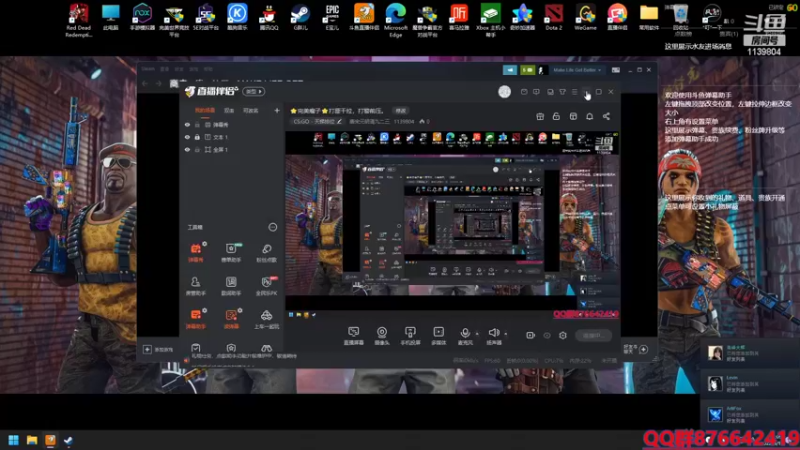Open friends and chat plus in Steam
The image size is (800, 450).
tap(643, 349)
